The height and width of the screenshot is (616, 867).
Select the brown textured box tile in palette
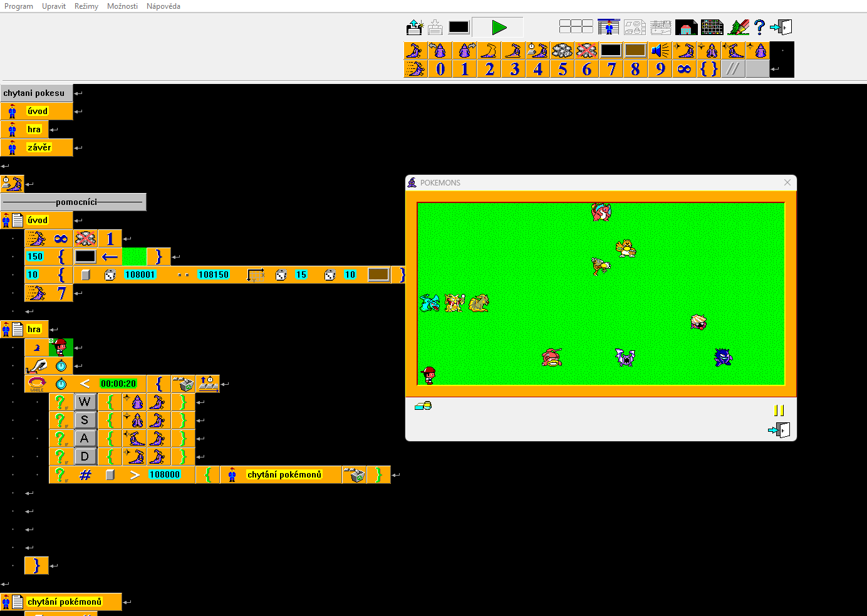pos(635,51)
